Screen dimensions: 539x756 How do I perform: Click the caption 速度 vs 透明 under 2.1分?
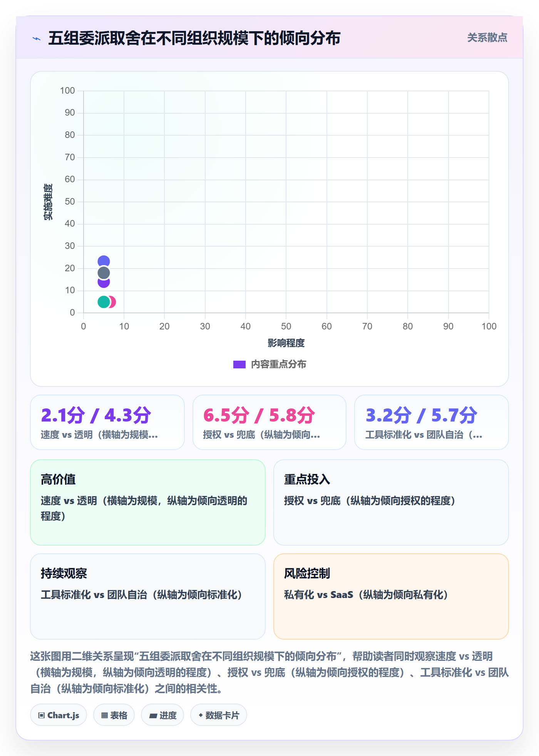coord(99,435)
